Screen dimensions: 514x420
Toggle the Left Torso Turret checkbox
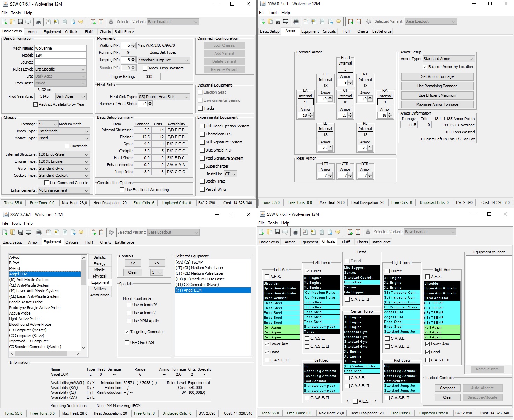[307, 271]
